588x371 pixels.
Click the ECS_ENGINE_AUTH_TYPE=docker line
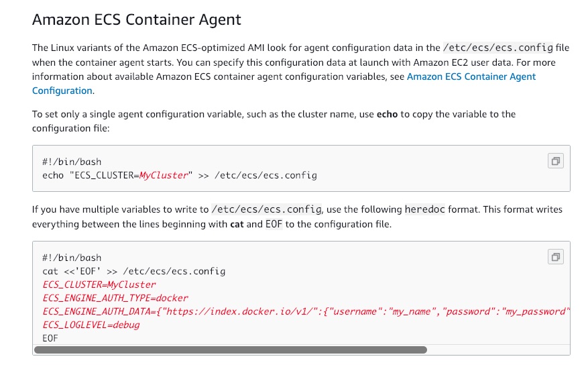pos(115,299)
